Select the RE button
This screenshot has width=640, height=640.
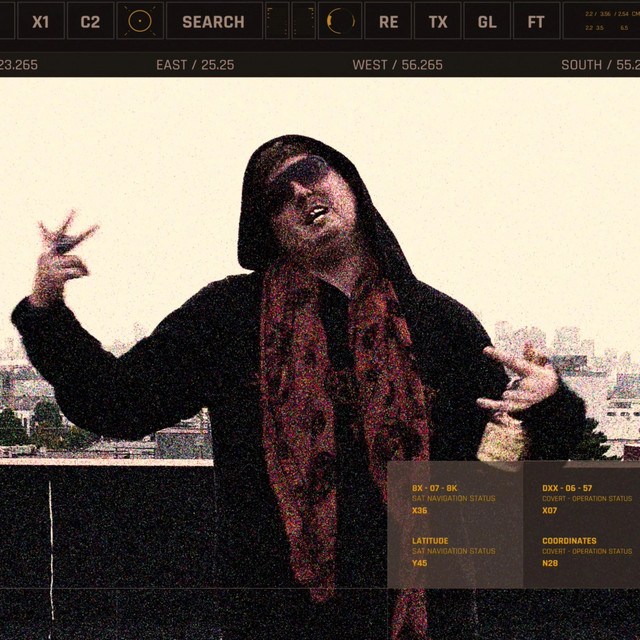click(x=388, y=21)
